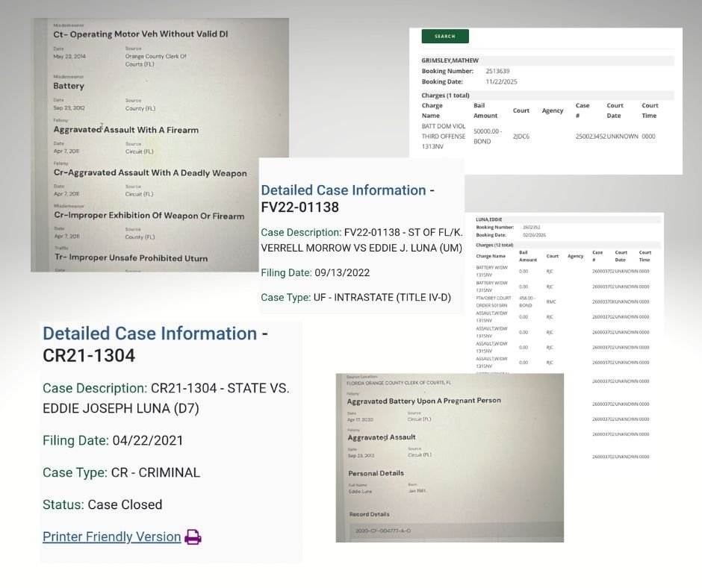Open the Printer Friendly Version link
The image size is (702, 588).
(111, 537)
